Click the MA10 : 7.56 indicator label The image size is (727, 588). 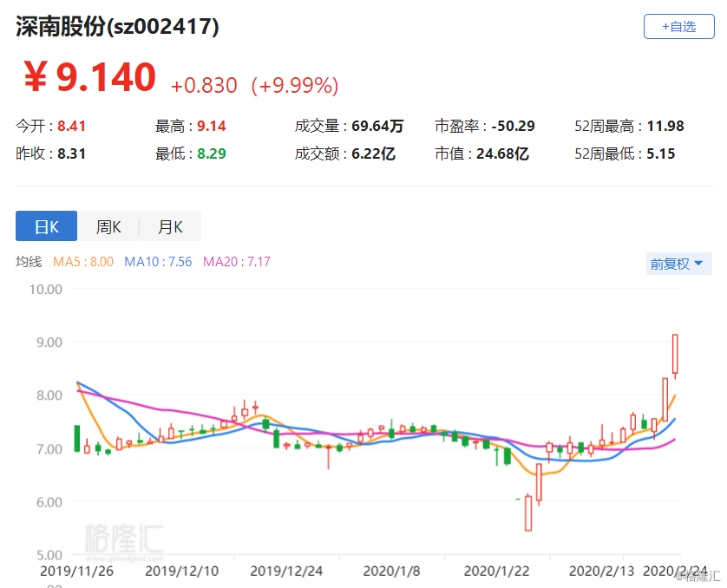point(158,262)
